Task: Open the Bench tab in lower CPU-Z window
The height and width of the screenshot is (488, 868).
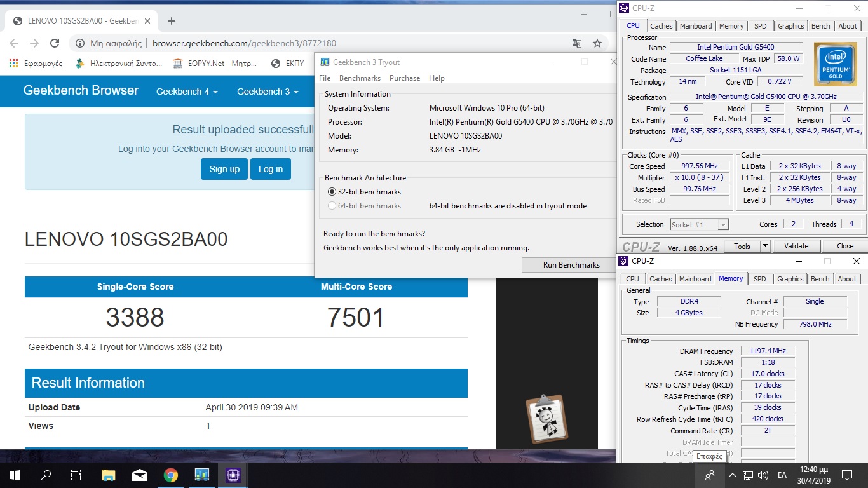Action: [x=820, y=279]
